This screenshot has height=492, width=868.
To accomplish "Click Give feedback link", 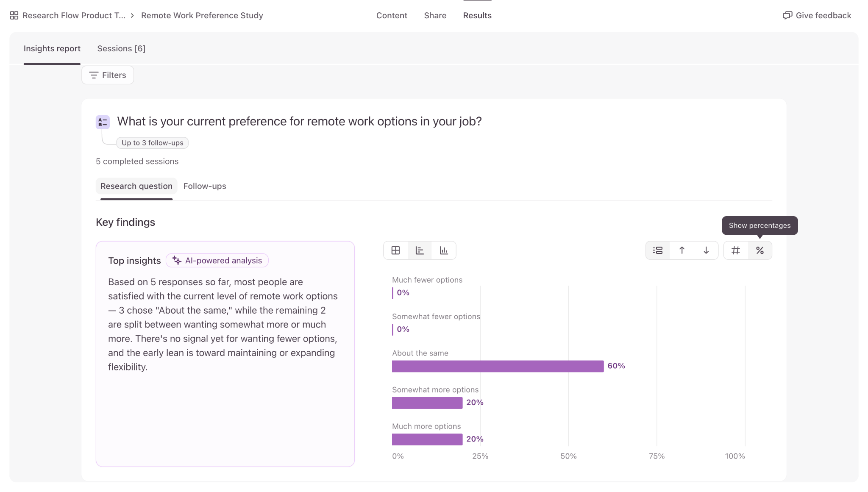I will click(817, 15).
